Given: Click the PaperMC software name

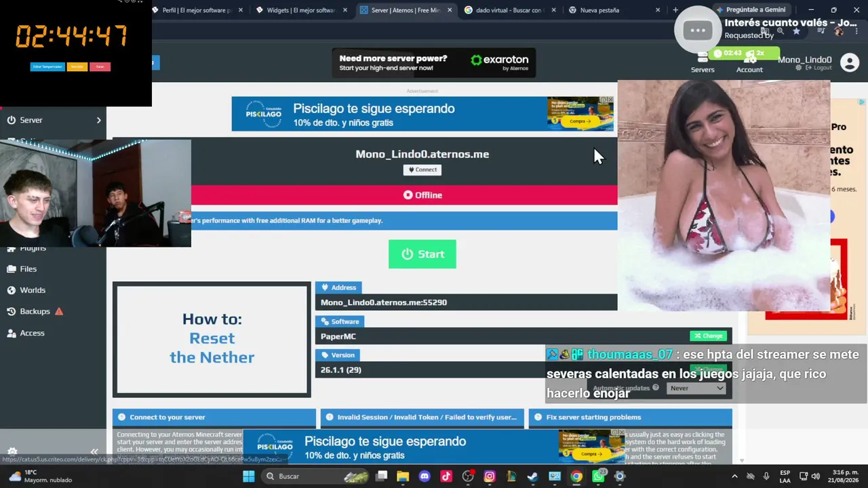Looking at the screenshot, I should click(338, 336).
